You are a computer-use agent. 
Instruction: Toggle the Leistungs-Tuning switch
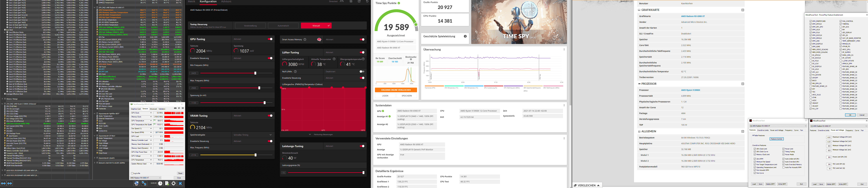(362, 146)
